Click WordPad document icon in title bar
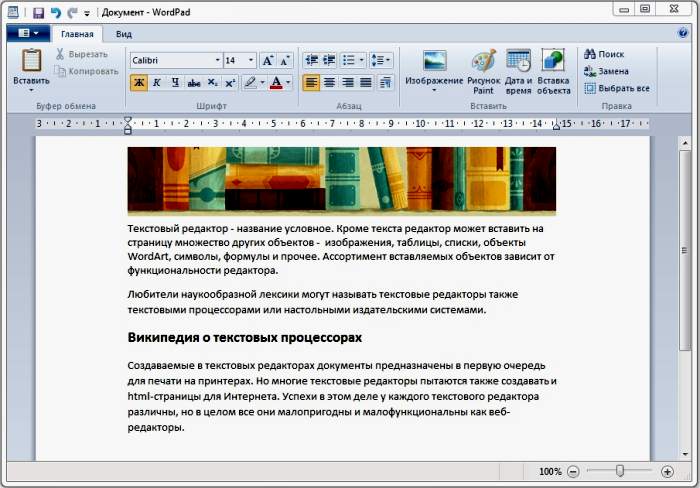Screen dimensions: 700x488 13,12
